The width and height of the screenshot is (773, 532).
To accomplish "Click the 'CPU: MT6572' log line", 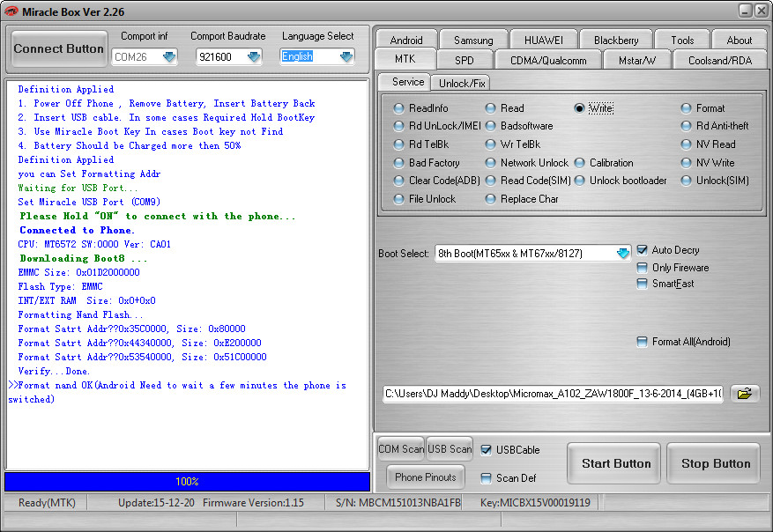I will point(94,244).
